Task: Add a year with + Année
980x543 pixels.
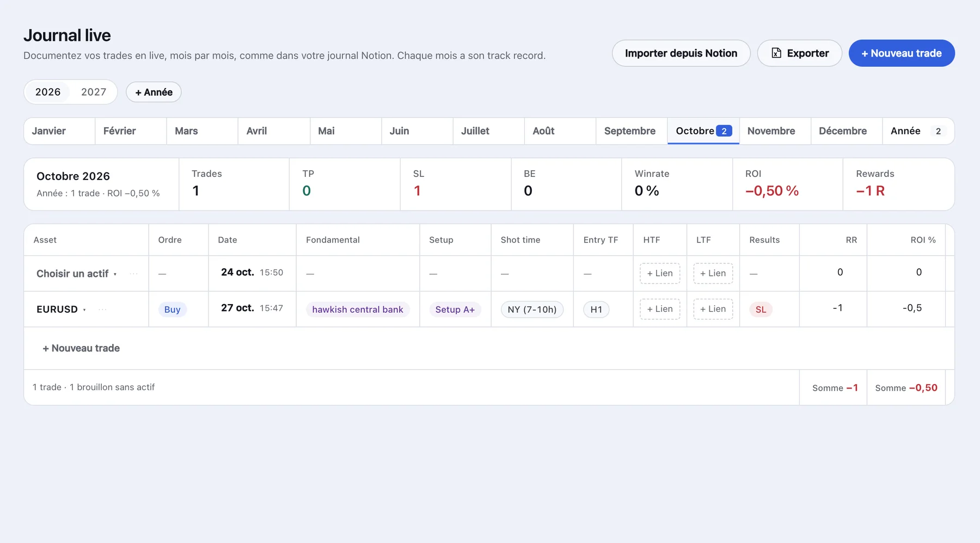Action: 154,92
